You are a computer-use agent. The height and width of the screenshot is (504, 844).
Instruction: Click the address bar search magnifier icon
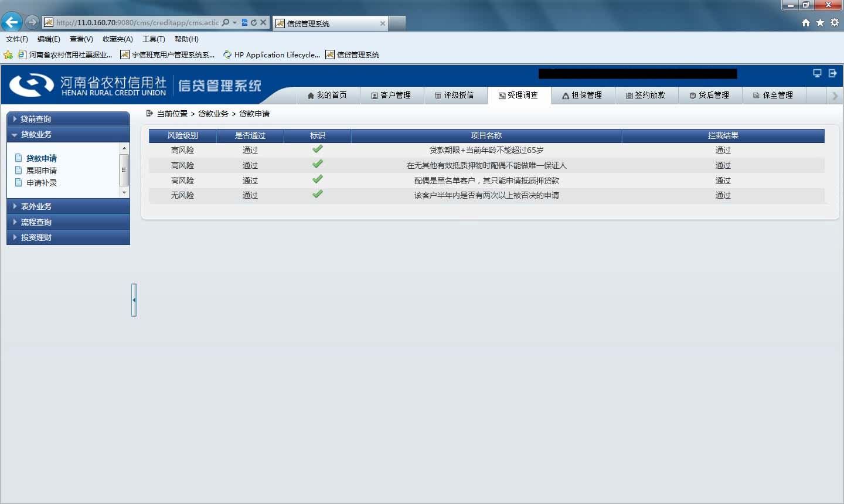(x=226, y=22)
